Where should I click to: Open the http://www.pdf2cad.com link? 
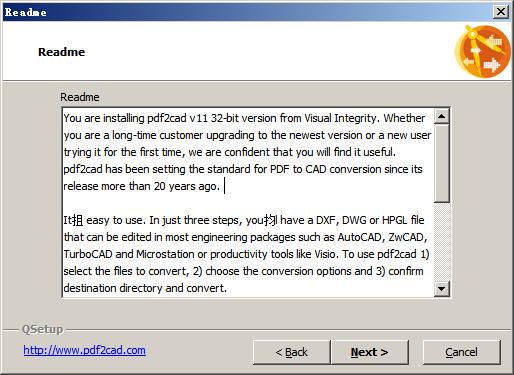(84, 350)
